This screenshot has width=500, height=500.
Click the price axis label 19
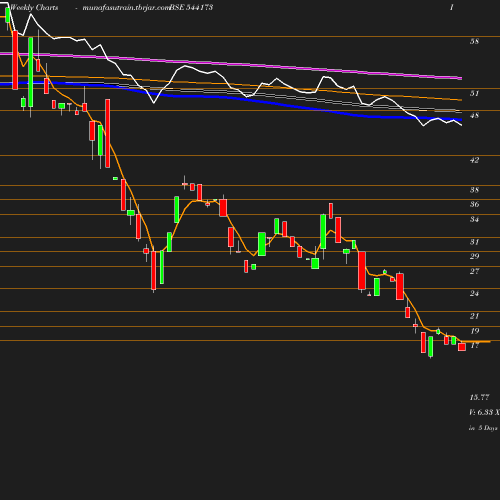[474, 331]
